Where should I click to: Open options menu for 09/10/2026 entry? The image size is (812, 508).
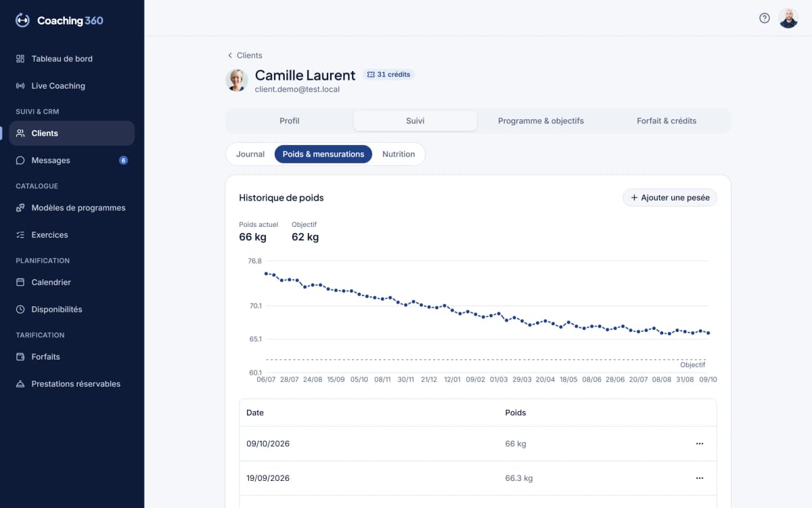(700, 444)
